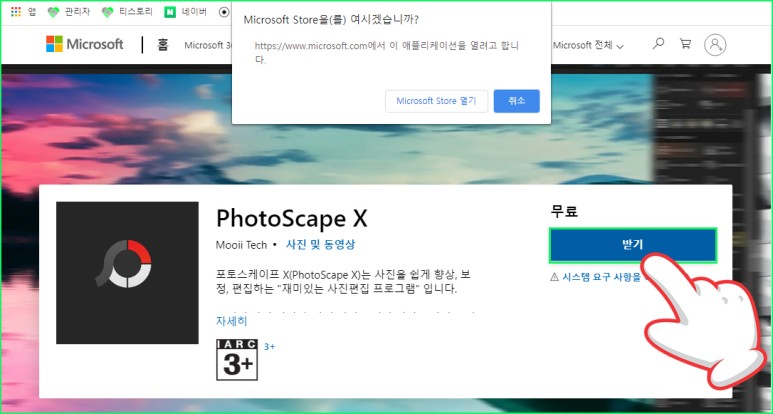Click the PhotoScape X title text

(x=292, y=218)
